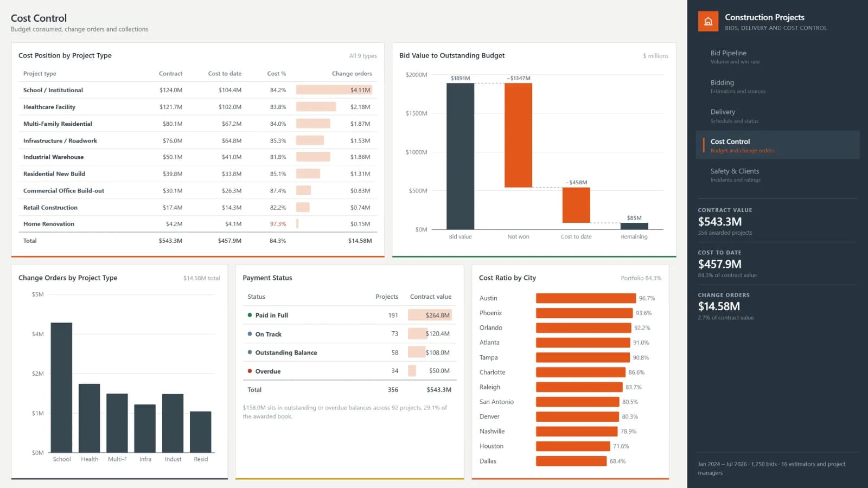
Task: Click the Indust bar in Change Orders chart
Action: click(173, 423)
